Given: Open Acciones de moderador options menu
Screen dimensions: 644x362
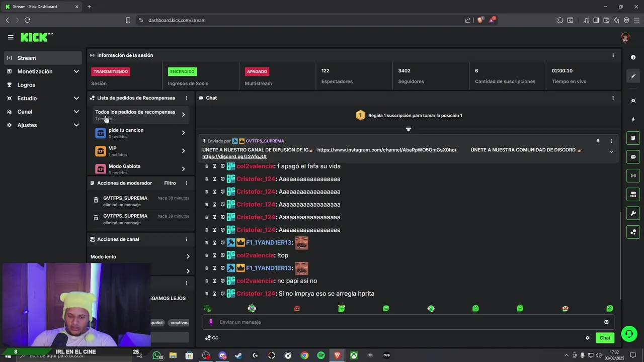Looking at the screenshot, I should 186,183.
